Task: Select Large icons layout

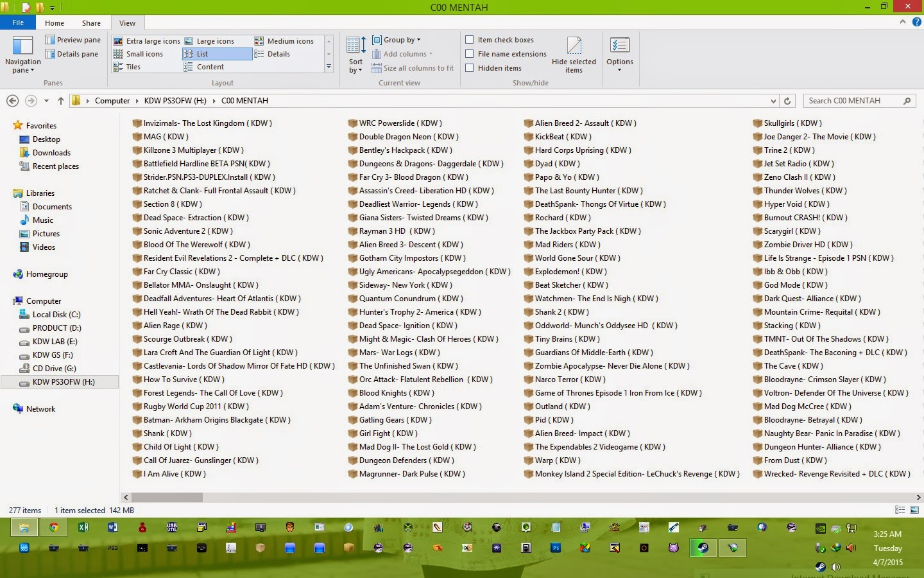Action: pos(209,41)
